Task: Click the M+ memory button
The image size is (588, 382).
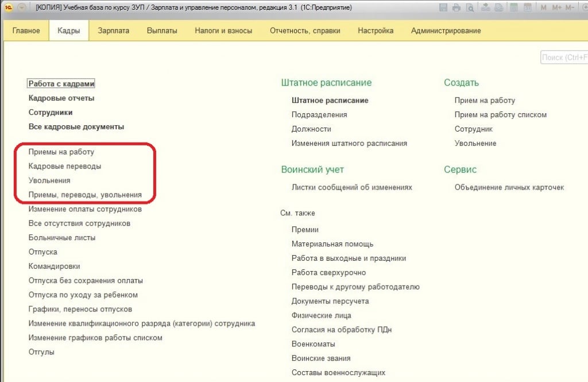Action: coord(556,7)
